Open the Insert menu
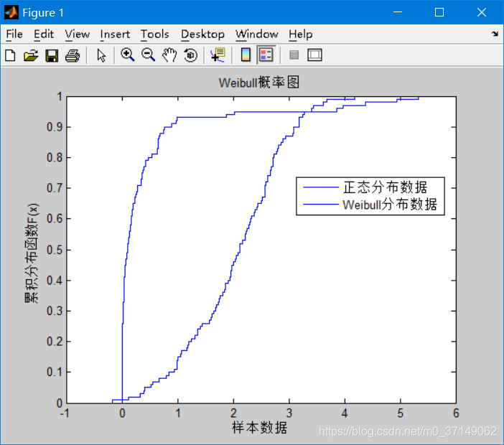Image resolution: width=504 pixels, height=445 pixels. click(115, 34)
